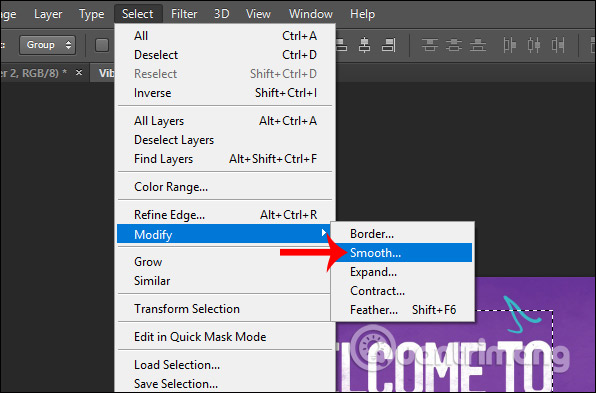Open the 3D menu
The height and width of the screenshot is (393, 596).
[x=222, y=14]
